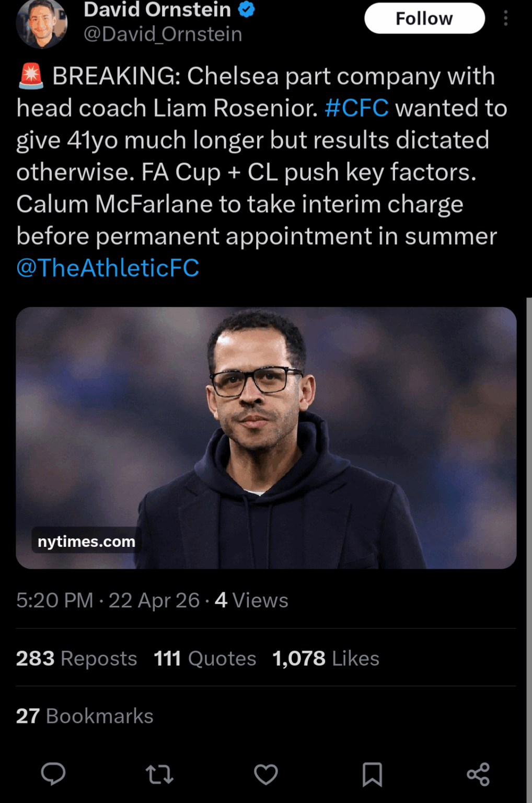Click the repost icon
Screen dimensions: 532x803
point(159,774)
